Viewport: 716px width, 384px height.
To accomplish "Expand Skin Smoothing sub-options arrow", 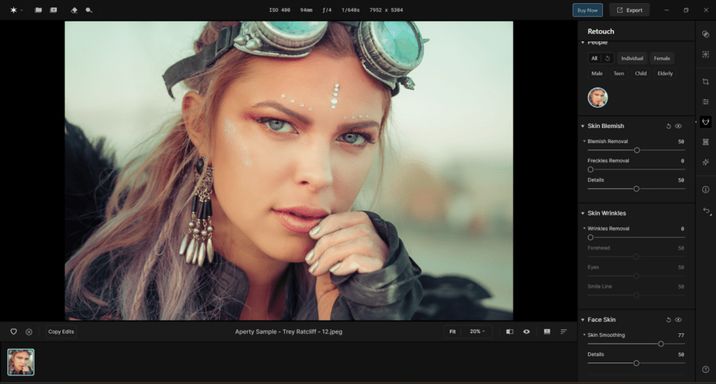I will click(584, 335).
